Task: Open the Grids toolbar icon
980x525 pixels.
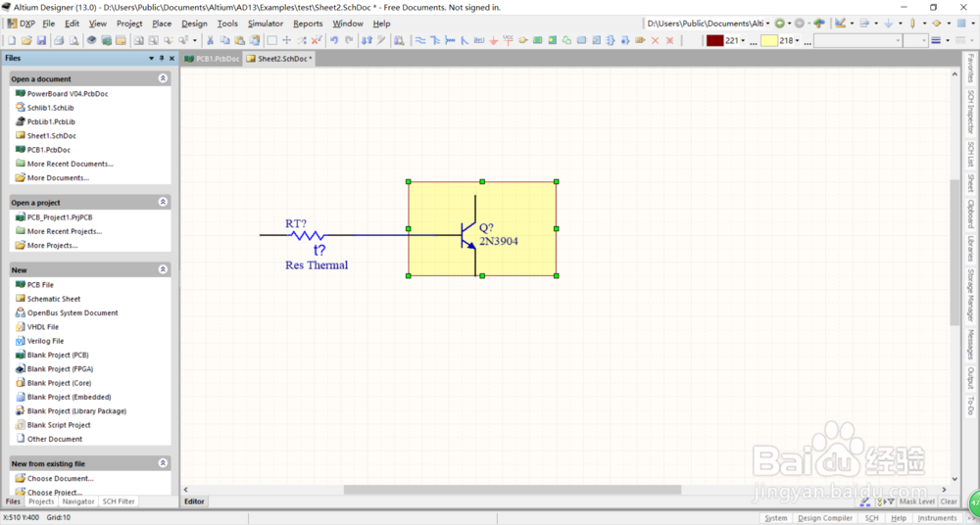Action: point(962,24)
